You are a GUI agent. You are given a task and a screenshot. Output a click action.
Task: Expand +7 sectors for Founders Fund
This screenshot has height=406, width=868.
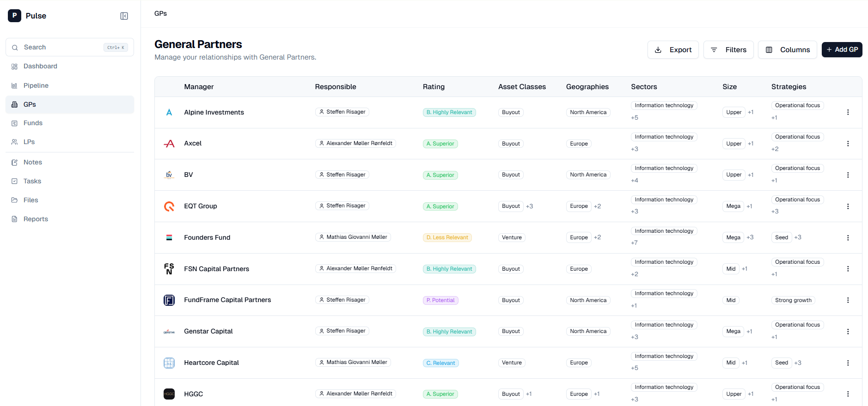[634, 242]
